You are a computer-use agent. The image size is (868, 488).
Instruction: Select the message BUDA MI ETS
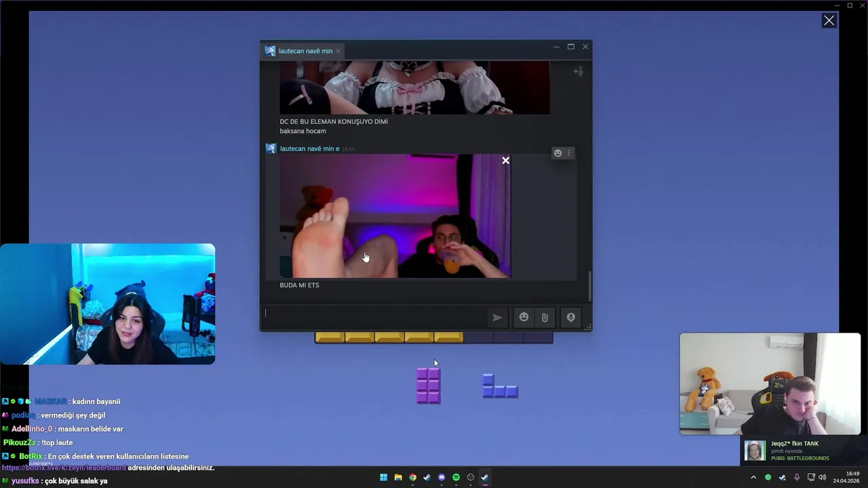(x=299, y=285)
